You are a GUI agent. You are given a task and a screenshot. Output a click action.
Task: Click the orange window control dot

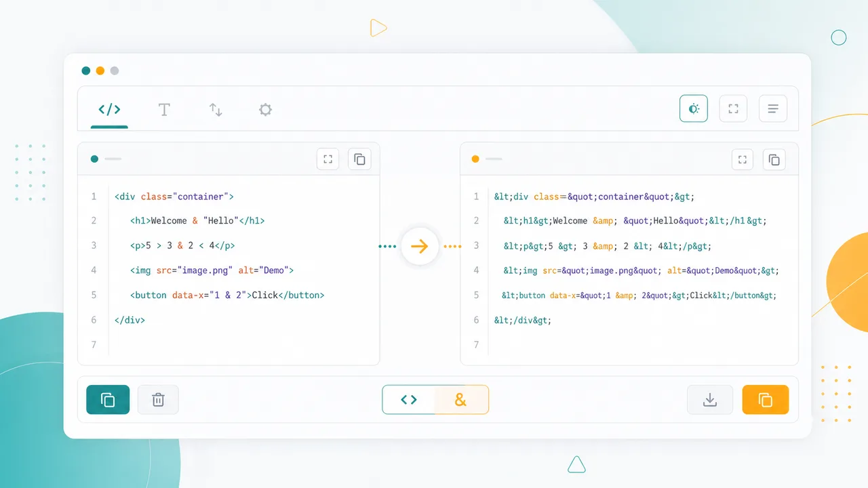100,70
